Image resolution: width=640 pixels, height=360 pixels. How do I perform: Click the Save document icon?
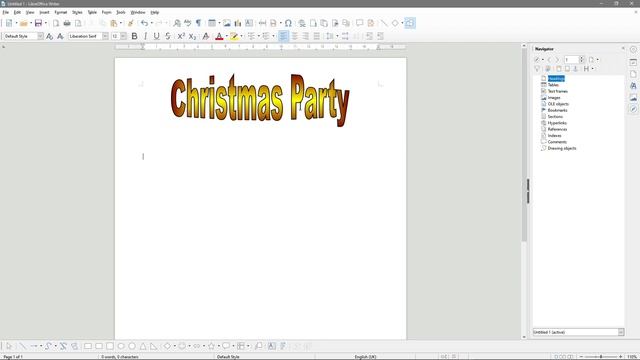tap(38, 23)
